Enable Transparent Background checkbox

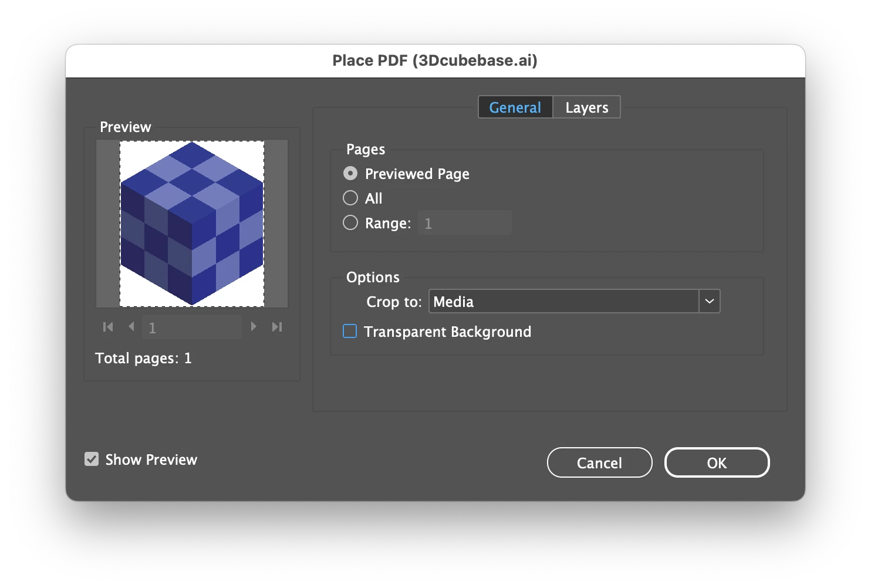(350, 332)
